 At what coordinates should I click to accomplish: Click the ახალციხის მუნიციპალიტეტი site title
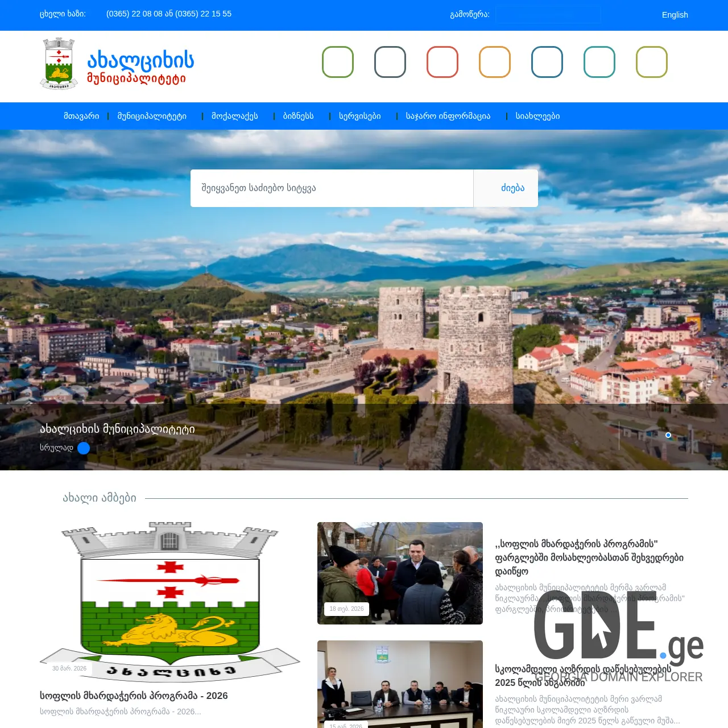140,67
